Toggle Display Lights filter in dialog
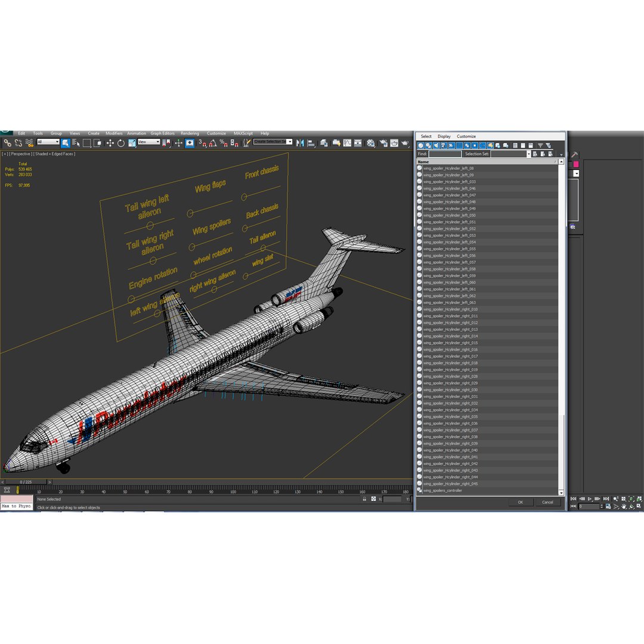644x644 pixels. click(436, 145)
